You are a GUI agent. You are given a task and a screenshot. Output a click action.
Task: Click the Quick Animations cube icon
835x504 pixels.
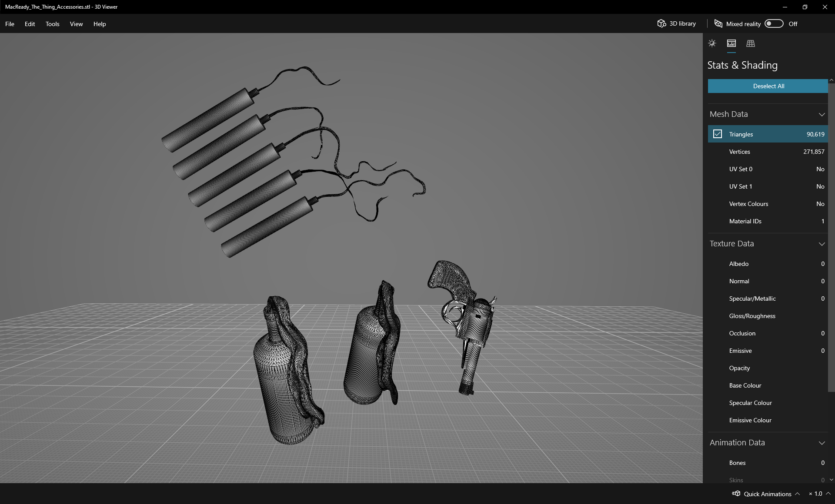(736, 494)
